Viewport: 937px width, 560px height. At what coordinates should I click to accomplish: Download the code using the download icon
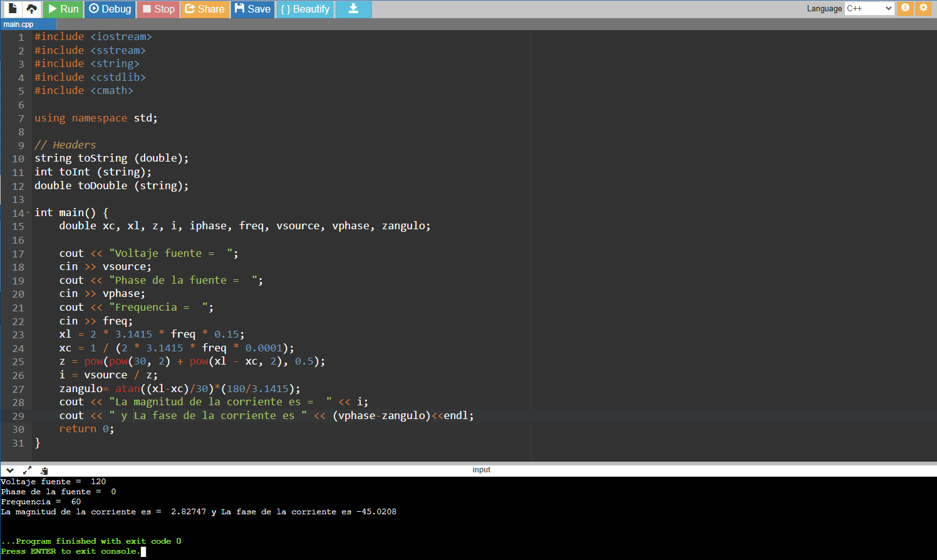click(x=353, y=9)
